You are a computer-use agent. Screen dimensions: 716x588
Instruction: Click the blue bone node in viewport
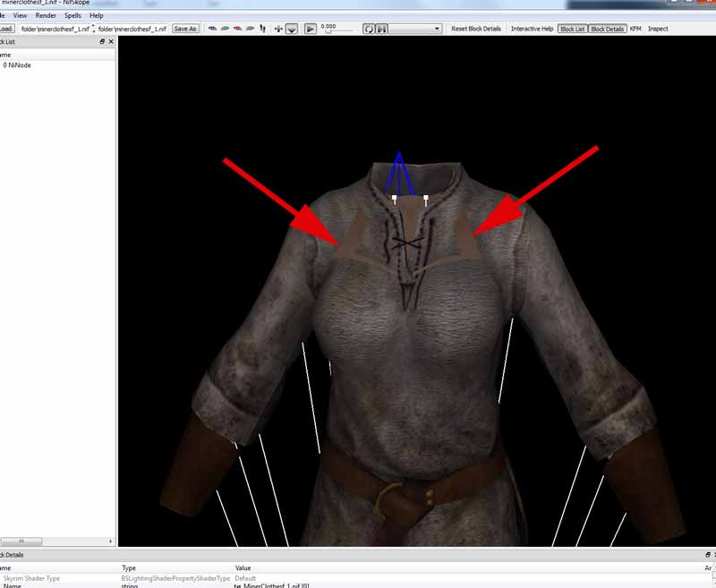pos(399,174)
